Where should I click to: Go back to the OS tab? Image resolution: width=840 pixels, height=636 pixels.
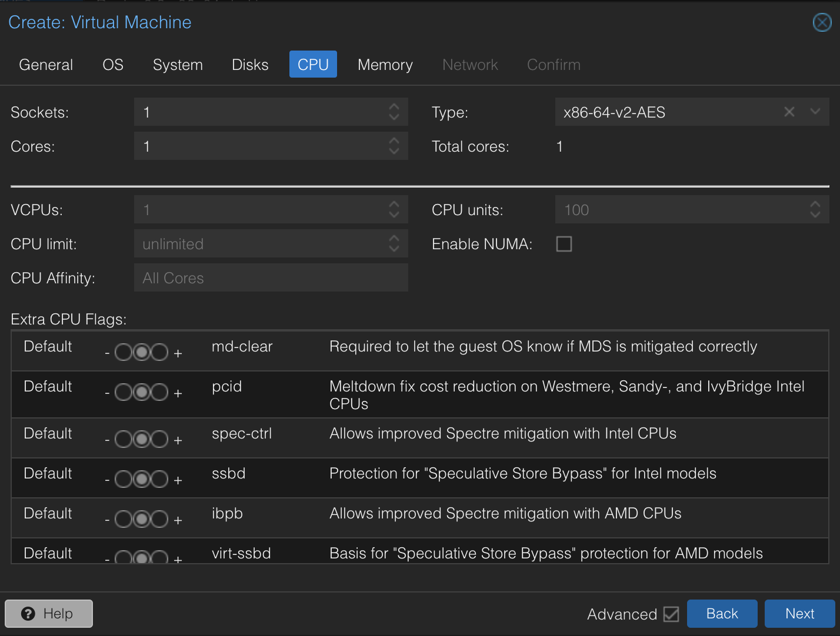[112, 65]
